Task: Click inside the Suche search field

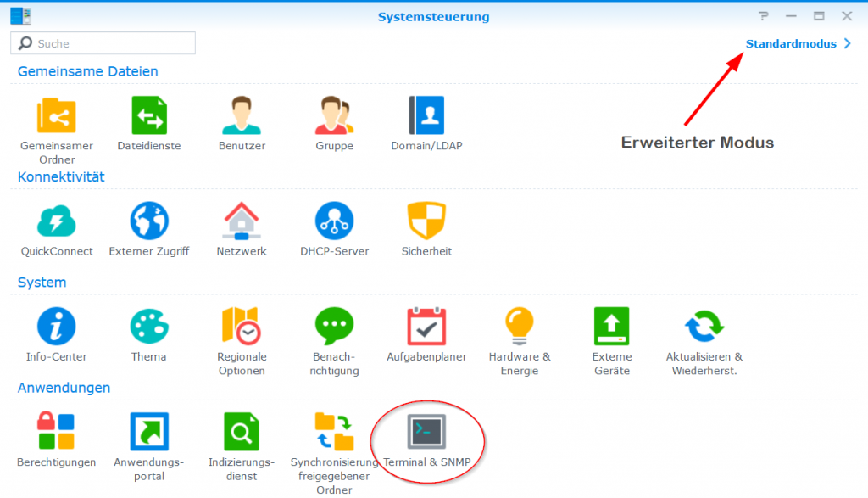Action: [x=102, y=43]
